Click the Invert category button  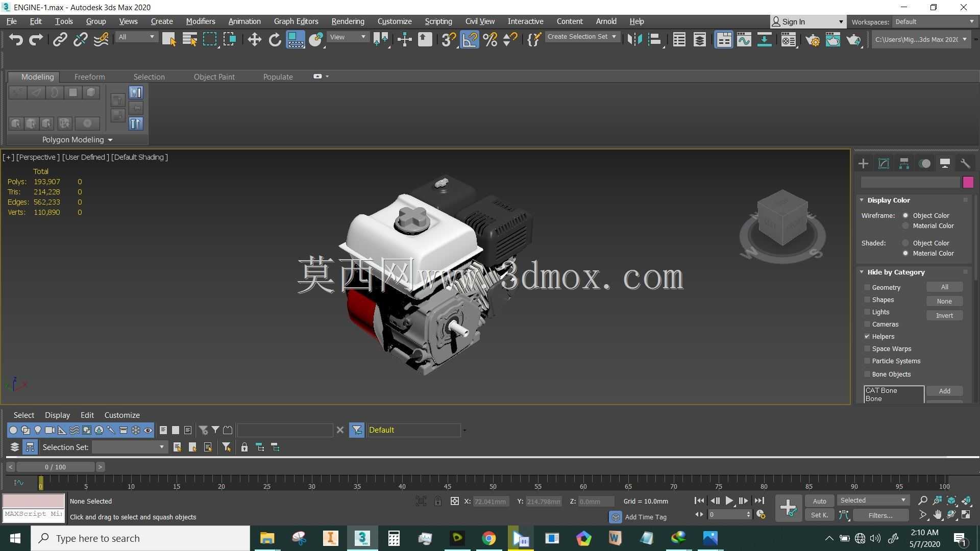[x=944, y=315]
